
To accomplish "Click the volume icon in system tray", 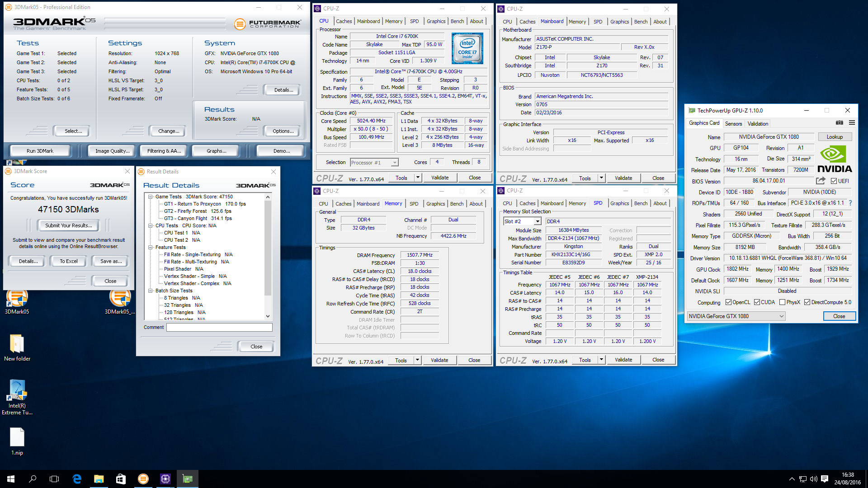I will (814, 479).
